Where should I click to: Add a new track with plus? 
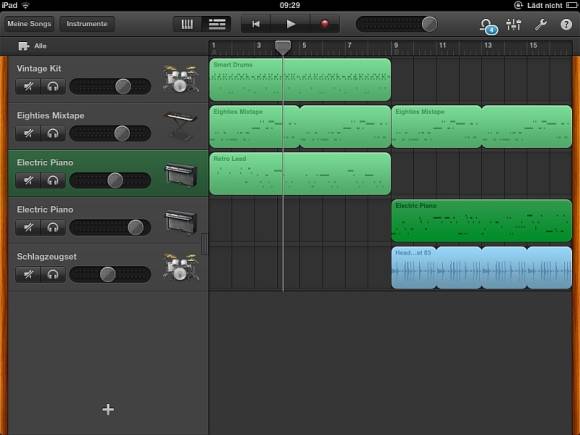click(108, 409)
